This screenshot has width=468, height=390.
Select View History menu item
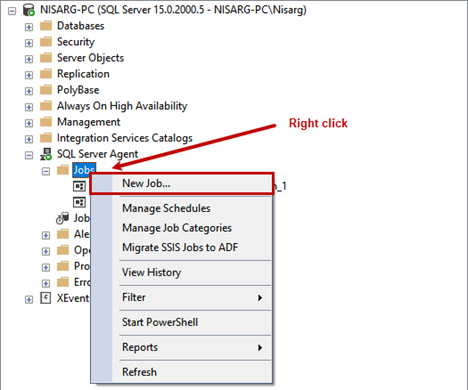click(182, 272)
